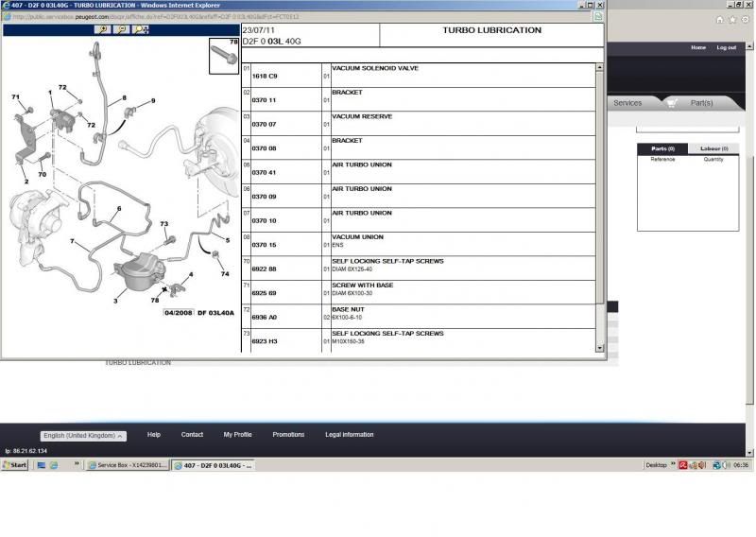Click the parts list scrollbar up arrow
This screenshot has width=756, height=537.
click(x=599, y=67)
